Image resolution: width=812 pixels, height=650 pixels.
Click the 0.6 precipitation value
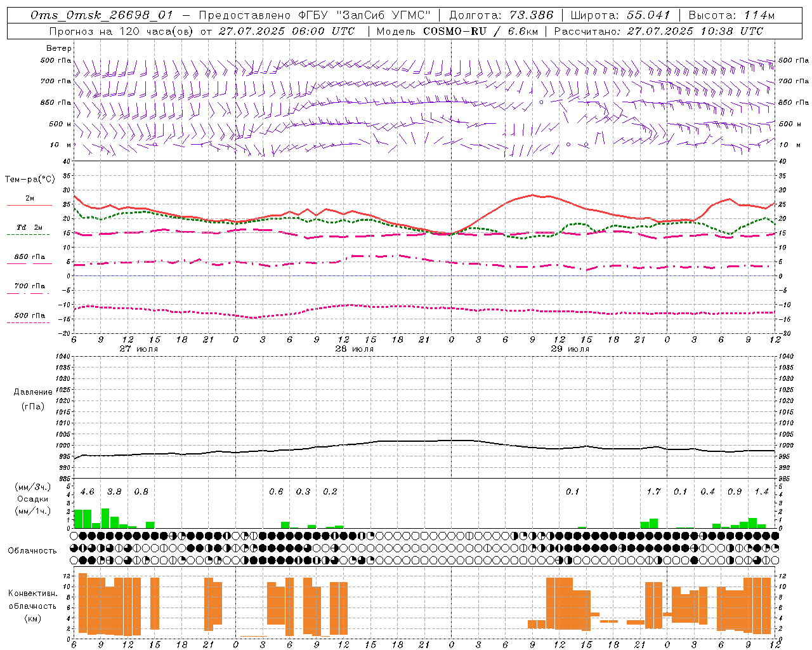click(x=276, y=492)
